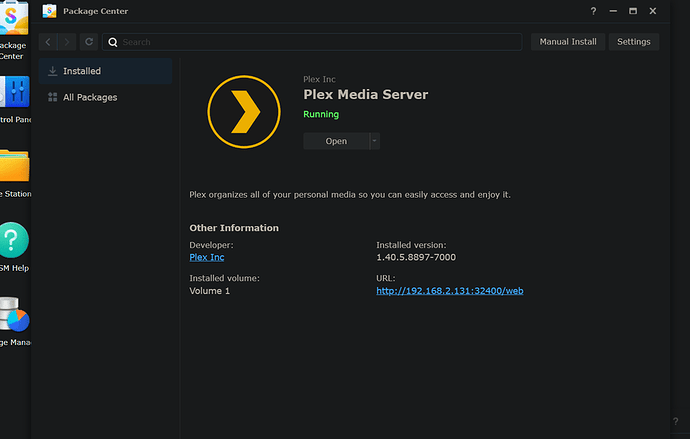The height and width of the screenshot is (439, 690).
Task: Minimize the Package Center window
Action: click(x=613, y=11)
